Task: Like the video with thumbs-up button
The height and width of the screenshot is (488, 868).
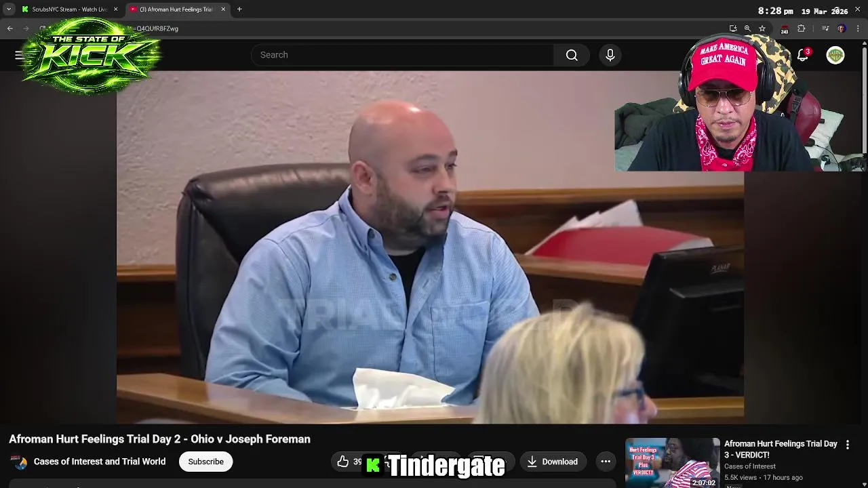Action: (x=343, y=462)
